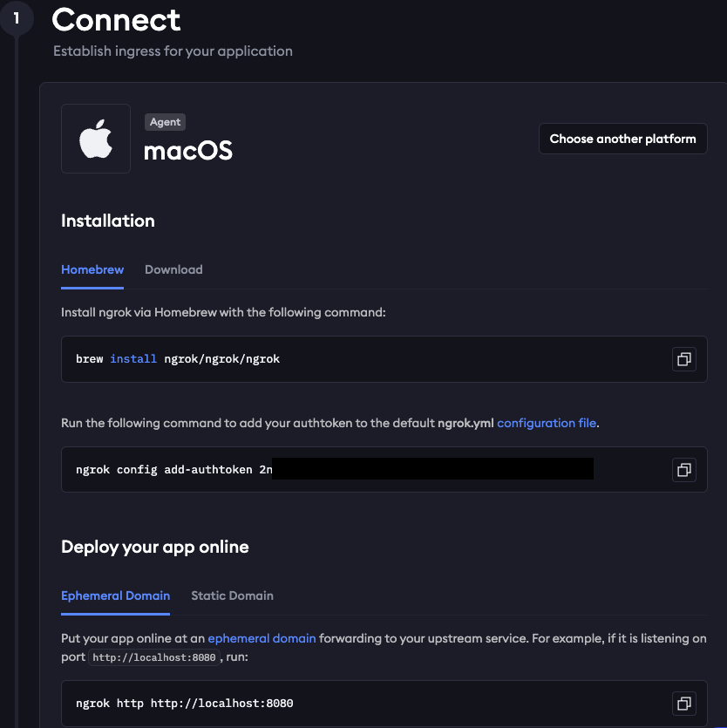727x728 pixels.
Task: Click the Apple logo platform icon
Action: point(96,139)
